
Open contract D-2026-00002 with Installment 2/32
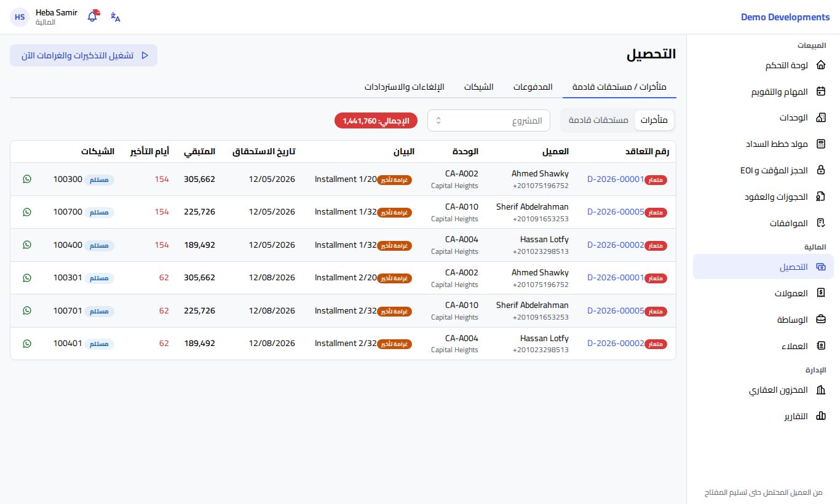click(x=616, y=343)
